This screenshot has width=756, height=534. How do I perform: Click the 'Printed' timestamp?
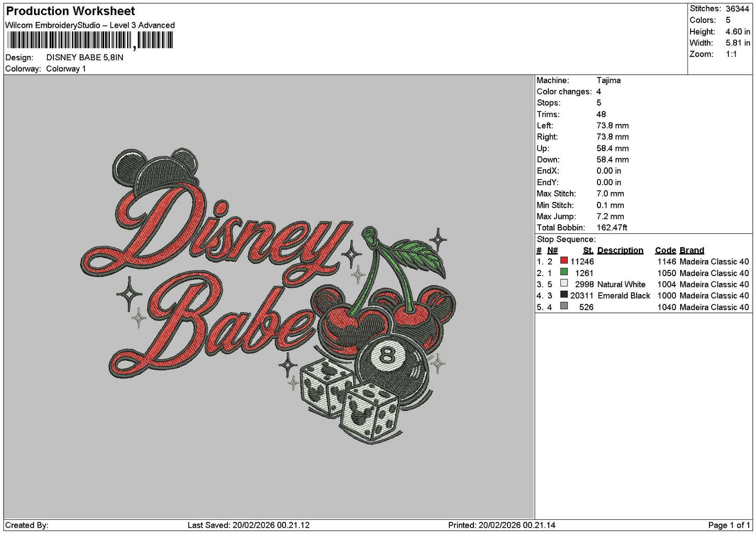coord(502,526)
